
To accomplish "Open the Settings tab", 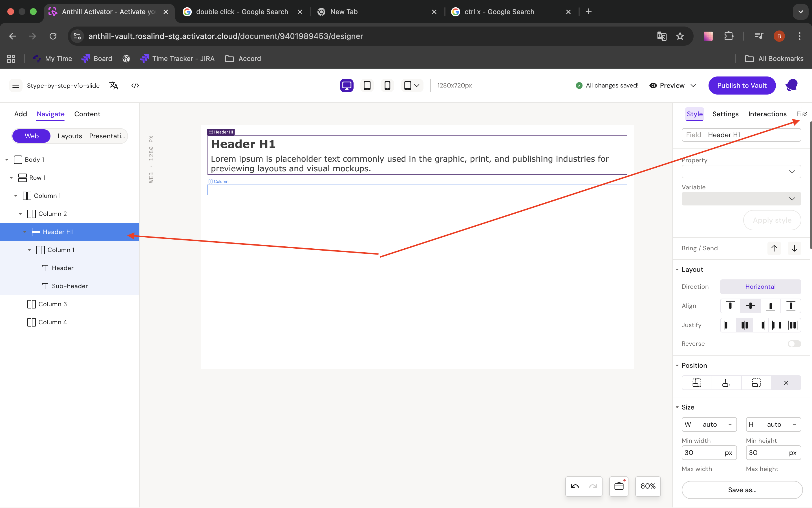I will [x=725, y=114].
